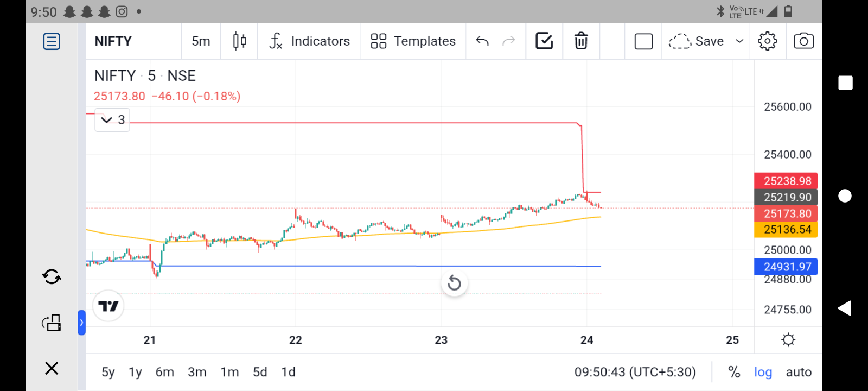Close the chart with X icon
The image size is (868, 391).
(x=52, y=368)
